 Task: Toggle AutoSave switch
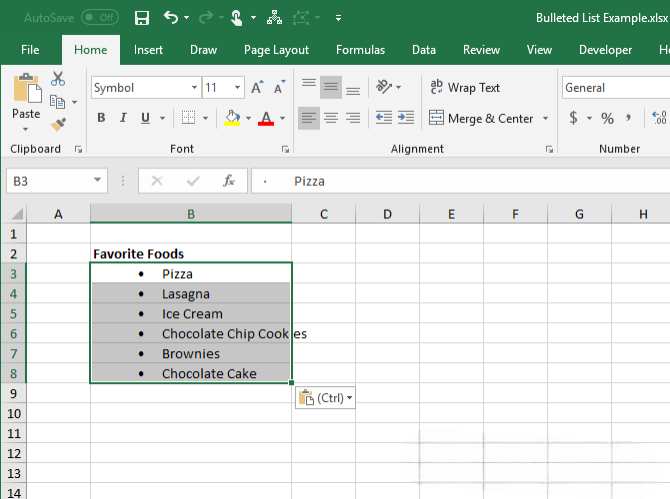coord(100,18)
